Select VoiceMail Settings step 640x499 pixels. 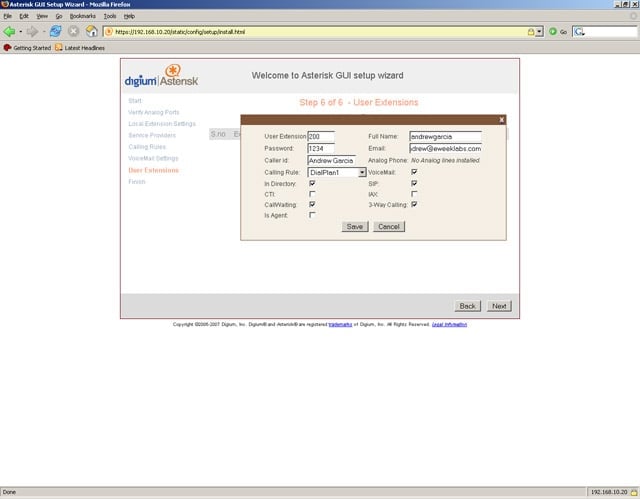point(153,158)
